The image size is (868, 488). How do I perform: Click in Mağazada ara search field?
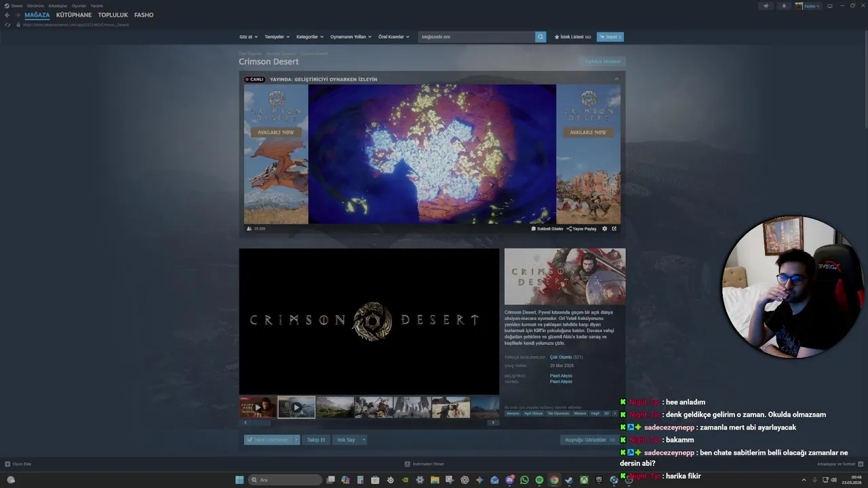(x=476, y=37)
